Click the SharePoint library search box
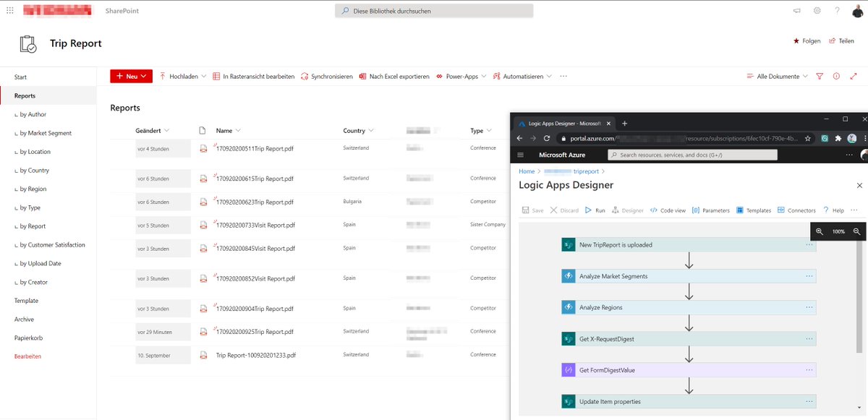This screenshot has width=868, height=420. [x=434, y=11]
